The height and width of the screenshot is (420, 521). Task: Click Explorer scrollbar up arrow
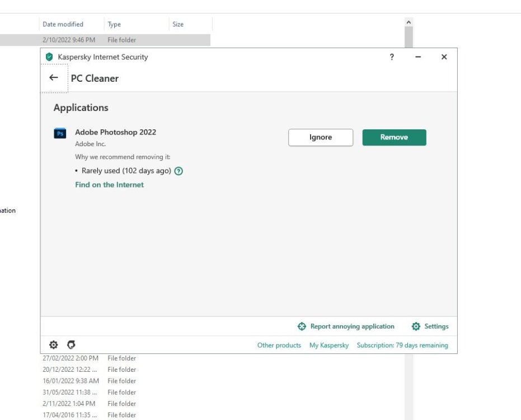[409, 22]
